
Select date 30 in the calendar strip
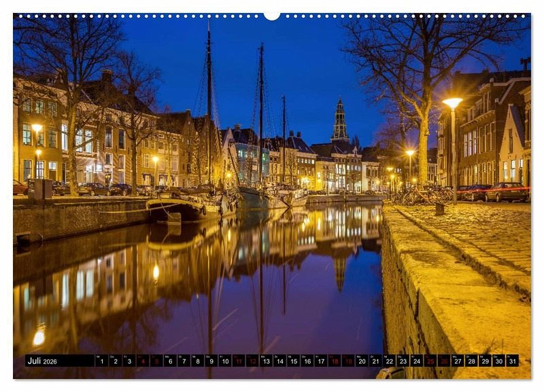click(x=499, y=361)
